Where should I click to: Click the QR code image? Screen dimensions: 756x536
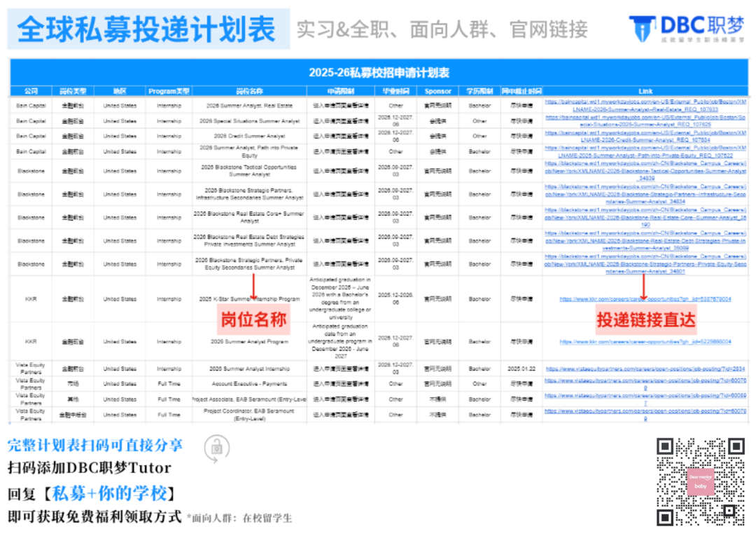(701, 481)
